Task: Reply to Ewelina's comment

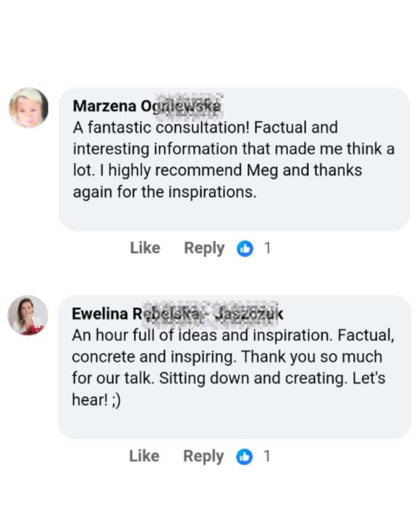Action: tap(203, 456)
